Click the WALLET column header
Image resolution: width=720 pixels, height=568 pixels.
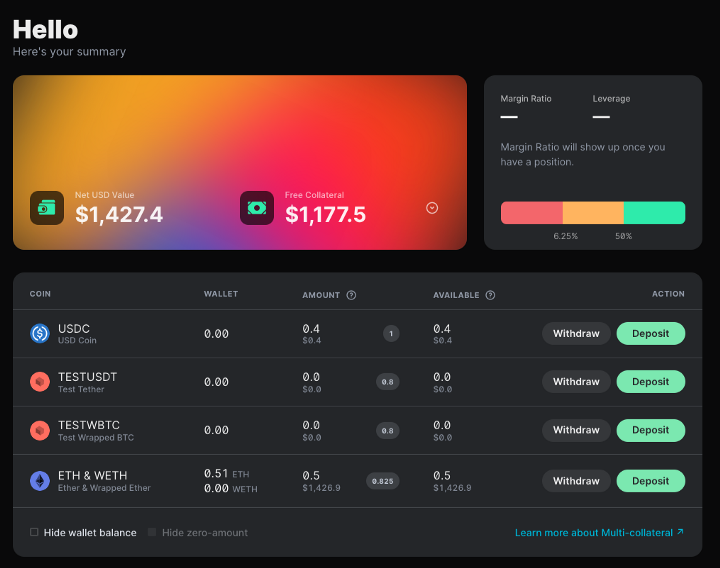click(221, 294)
